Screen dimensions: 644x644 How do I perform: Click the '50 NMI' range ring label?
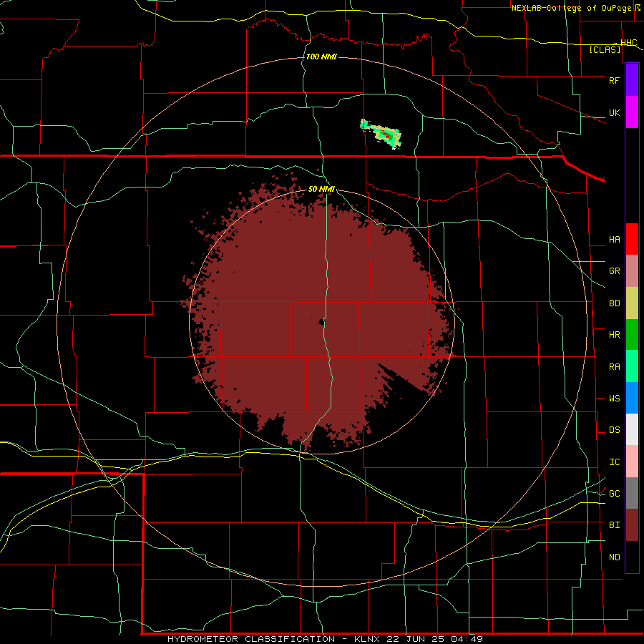[x=321, y=189]
